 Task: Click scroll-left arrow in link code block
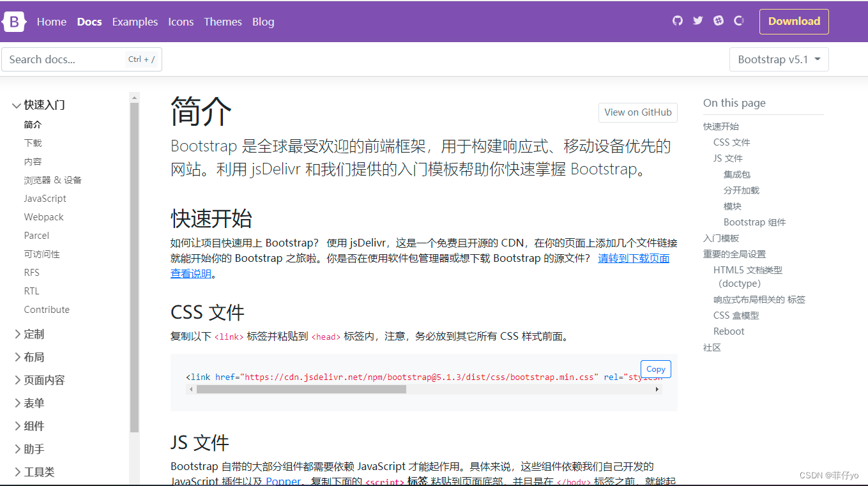(x=190, y=389)
